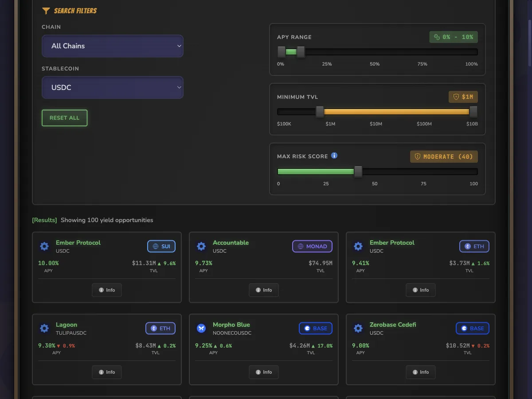
Task: Click the Morpho Blue butterfly icon
Action: pyautogui.click(x=201, y=329)
